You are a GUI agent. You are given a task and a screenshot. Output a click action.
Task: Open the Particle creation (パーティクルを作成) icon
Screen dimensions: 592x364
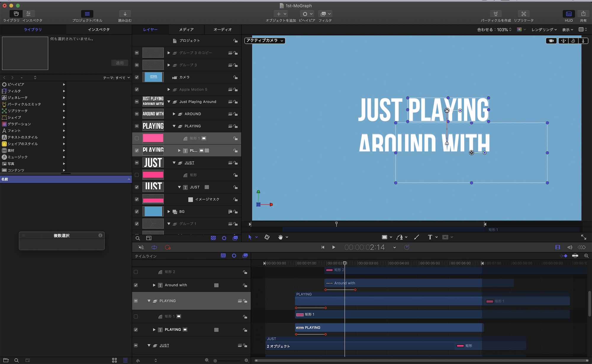point(496,14)
